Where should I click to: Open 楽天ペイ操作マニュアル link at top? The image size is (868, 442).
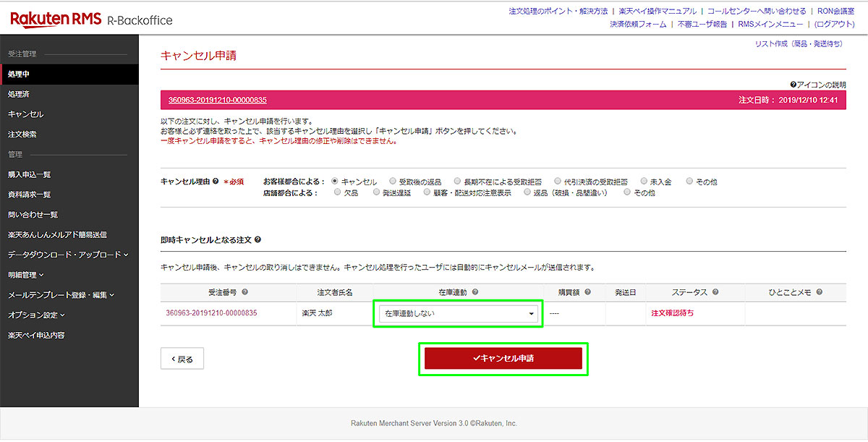coord(658,12)
